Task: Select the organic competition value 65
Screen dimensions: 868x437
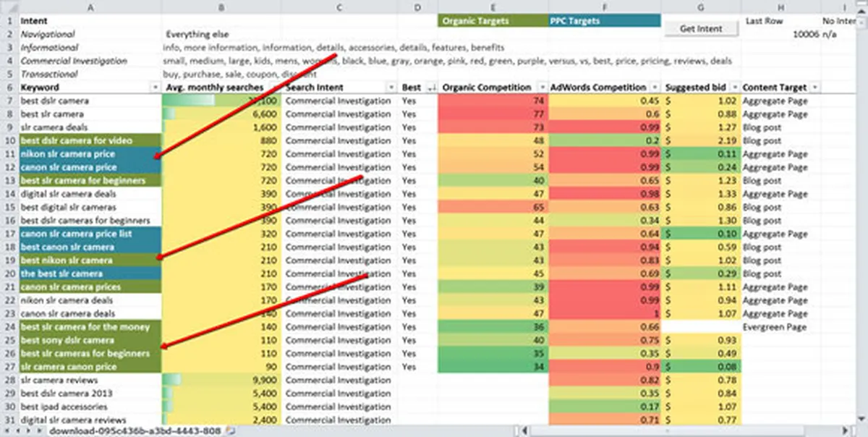Action: (x=493, y=207)
